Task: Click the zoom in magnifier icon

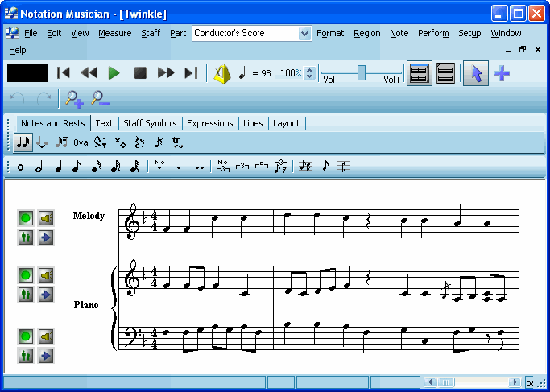Action: coord(74,99)
